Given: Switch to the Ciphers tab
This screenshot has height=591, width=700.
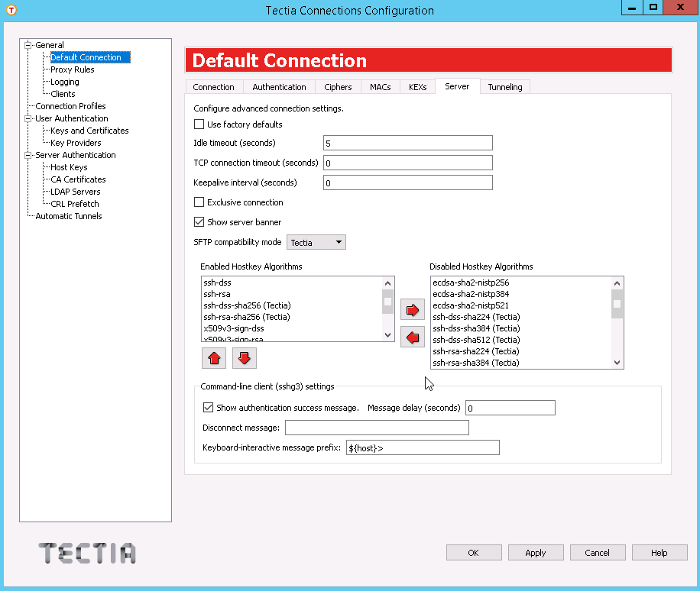Looking at the screenshot, I should point(338,86).
